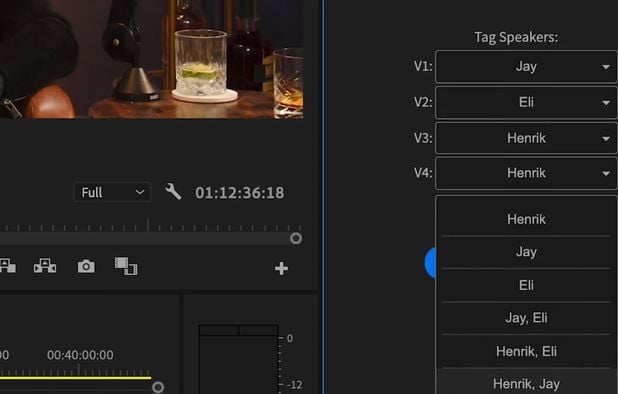Click the partially visible Lift button icon

point(7,266)
